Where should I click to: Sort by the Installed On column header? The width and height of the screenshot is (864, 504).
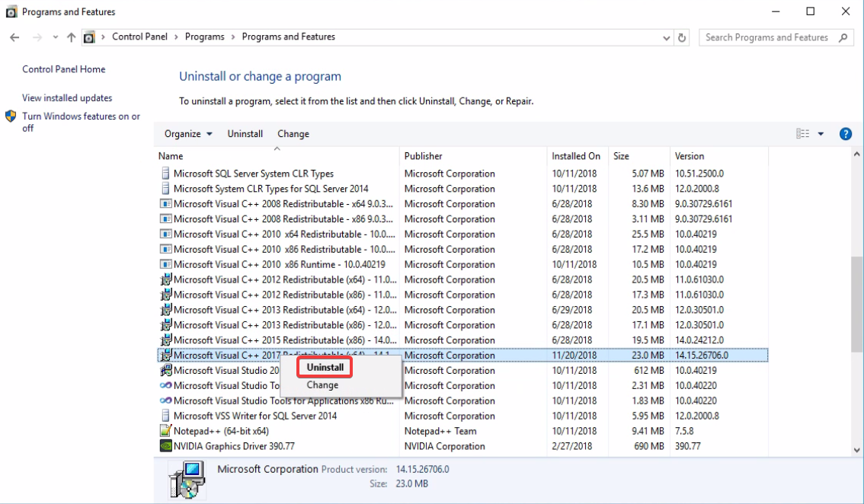click(x=578, y=156)
